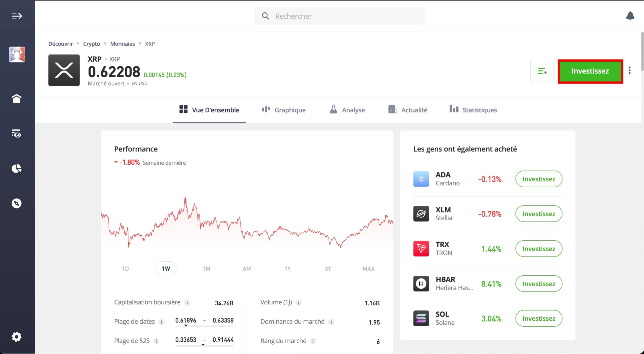Image resolution: width=644 pixels, height=354 pixels.
Task: Click info icon next to Rang du marché
Action: pos(313,341)
